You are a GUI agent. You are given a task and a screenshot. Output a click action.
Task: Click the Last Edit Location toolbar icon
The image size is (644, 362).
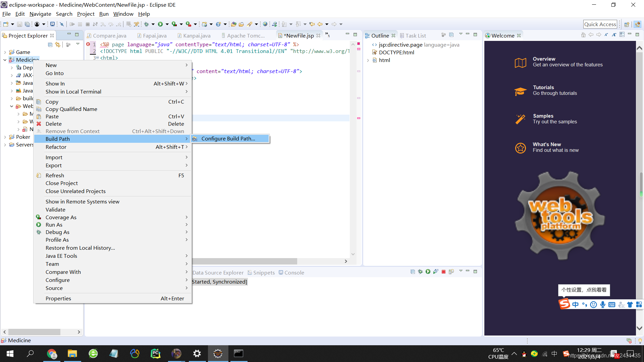tap(312, 24)
